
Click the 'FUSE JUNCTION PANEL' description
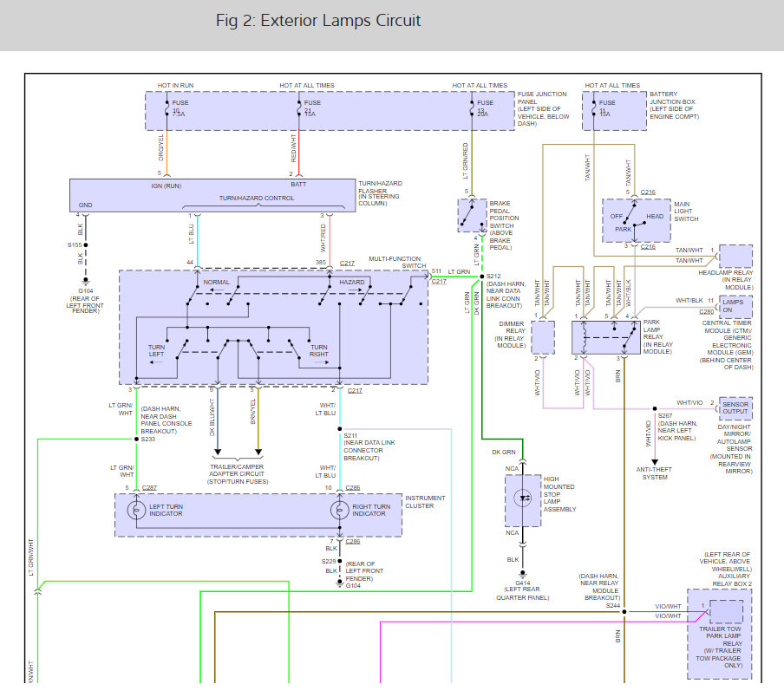coord(543,109)
